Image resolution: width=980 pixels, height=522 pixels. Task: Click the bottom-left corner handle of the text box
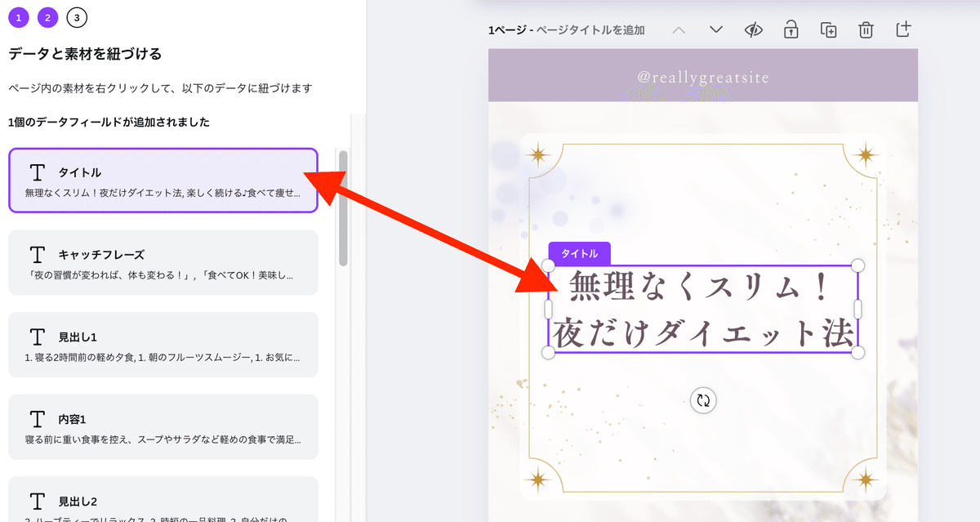coord(549,352)
